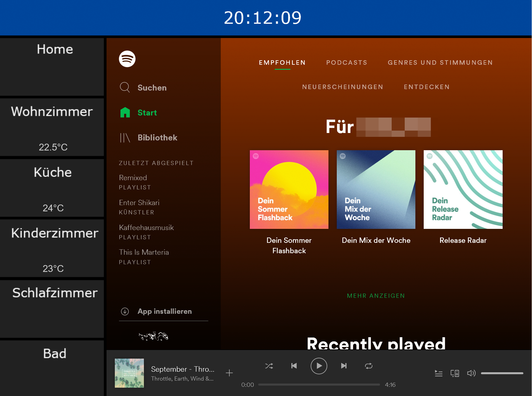Click the Release Radar title link
The image size is (532, 396).
tap(463, 240)
